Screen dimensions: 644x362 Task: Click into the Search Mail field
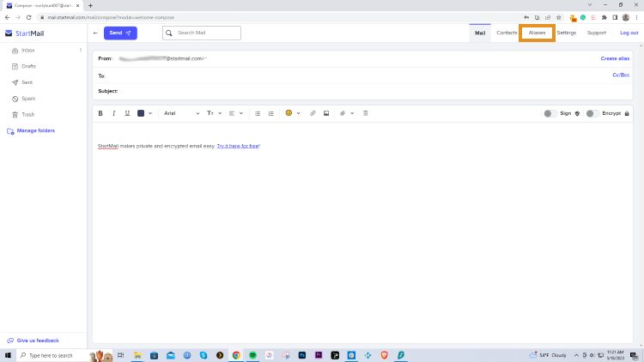pyautogui.click(x=206, y=33)
